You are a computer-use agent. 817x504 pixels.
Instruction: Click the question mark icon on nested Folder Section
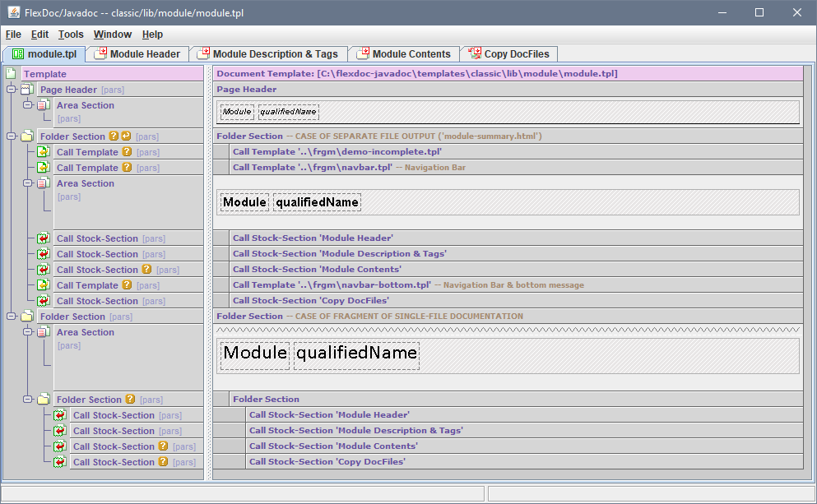pos(130,400)
